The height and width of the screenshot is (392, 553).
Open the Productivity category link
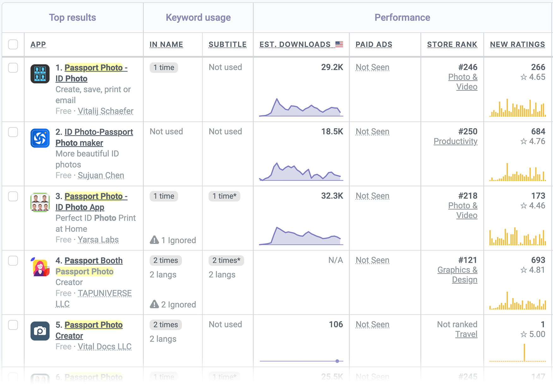[455, 141]
